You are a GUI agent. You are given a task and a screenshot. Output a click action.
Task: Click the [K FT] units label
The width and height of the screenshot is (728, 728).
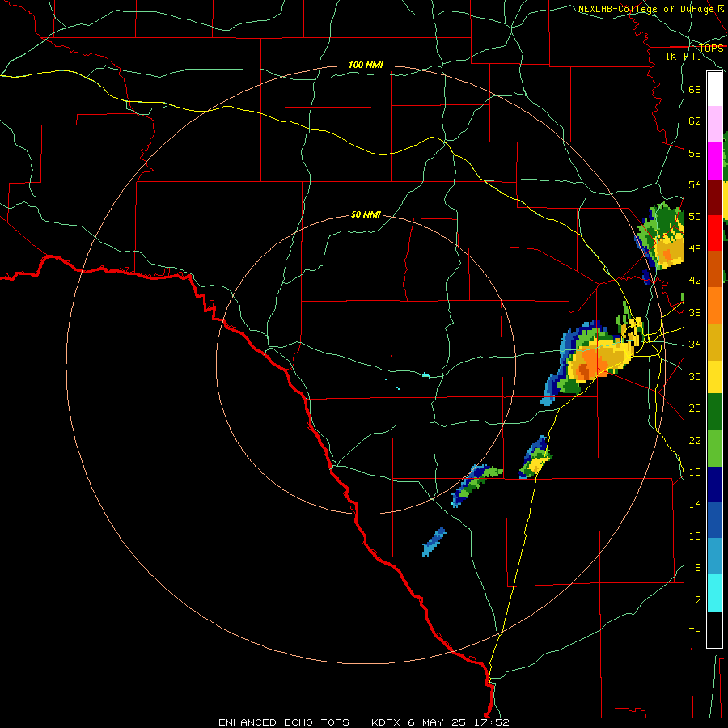pyautogui.click(x=684, y=57)
